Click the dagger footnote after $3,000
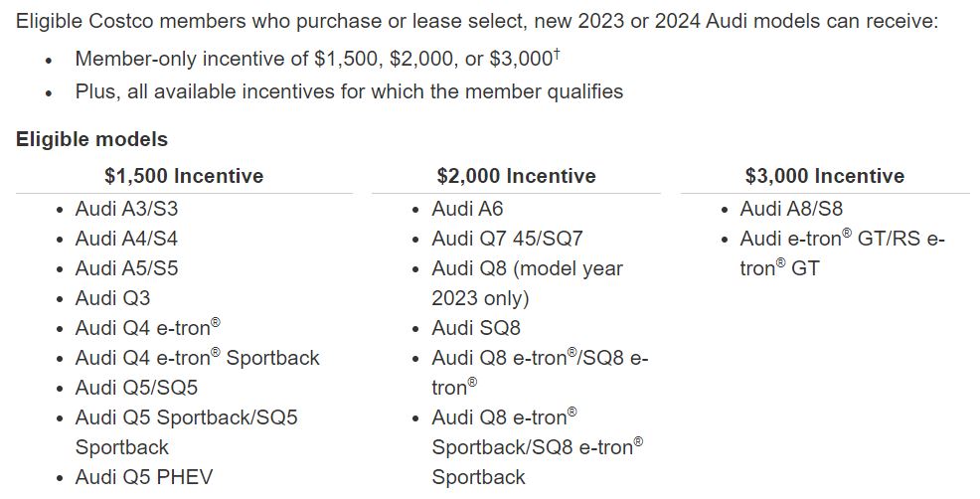The height and width of the screenshot is (499, 980). (557, 55)
